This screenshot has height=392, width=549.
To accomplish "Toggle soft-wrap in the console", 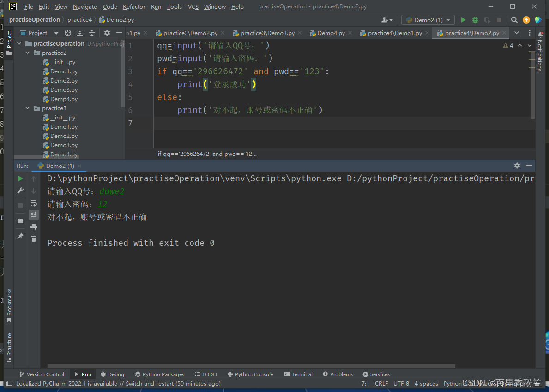I will 34,203.
